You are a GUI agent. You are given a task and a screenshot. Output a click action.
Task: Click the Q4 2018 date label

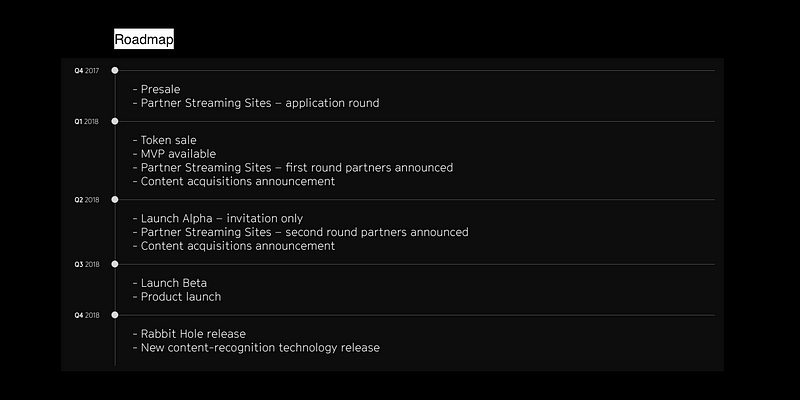coord(87,316)
